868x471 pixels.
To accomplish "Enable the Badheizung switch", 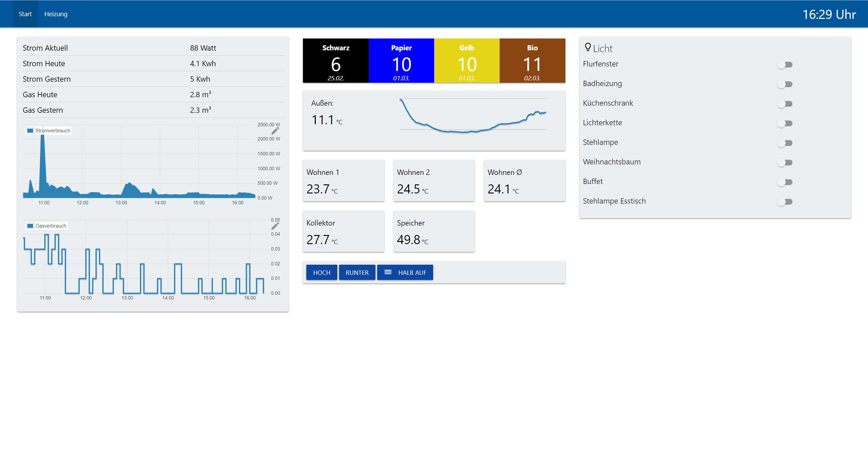I will click(785, 84).
